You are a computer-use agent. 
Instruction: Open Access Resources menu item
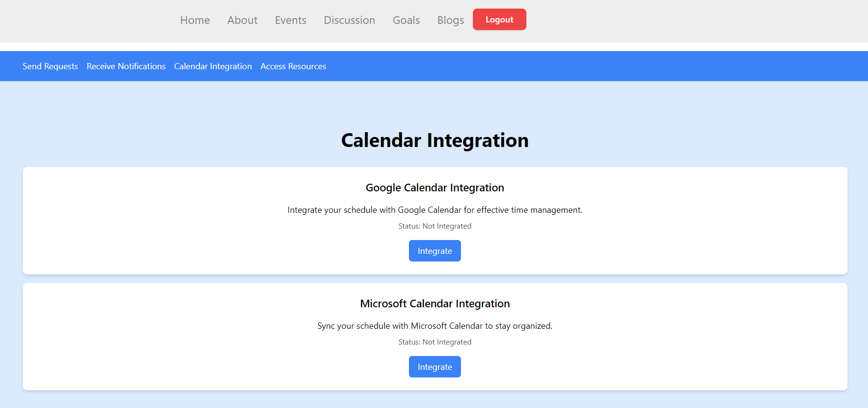coord(293,66)
